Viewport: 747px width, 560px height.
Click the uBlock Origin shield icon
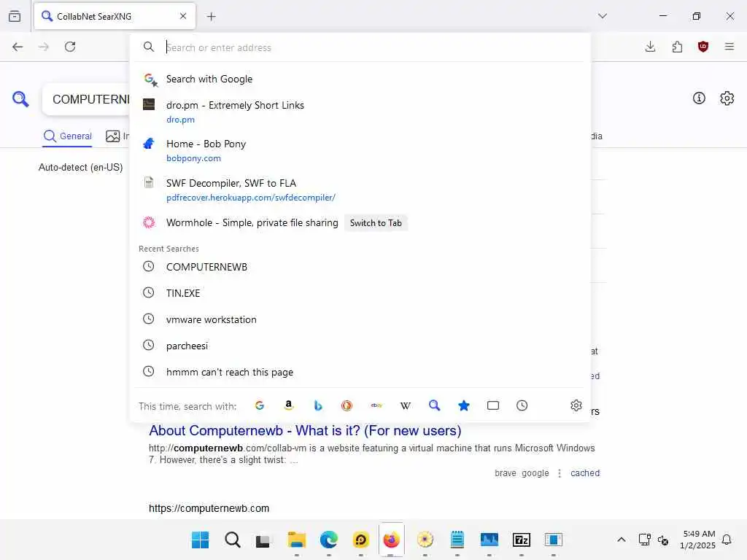703,47
